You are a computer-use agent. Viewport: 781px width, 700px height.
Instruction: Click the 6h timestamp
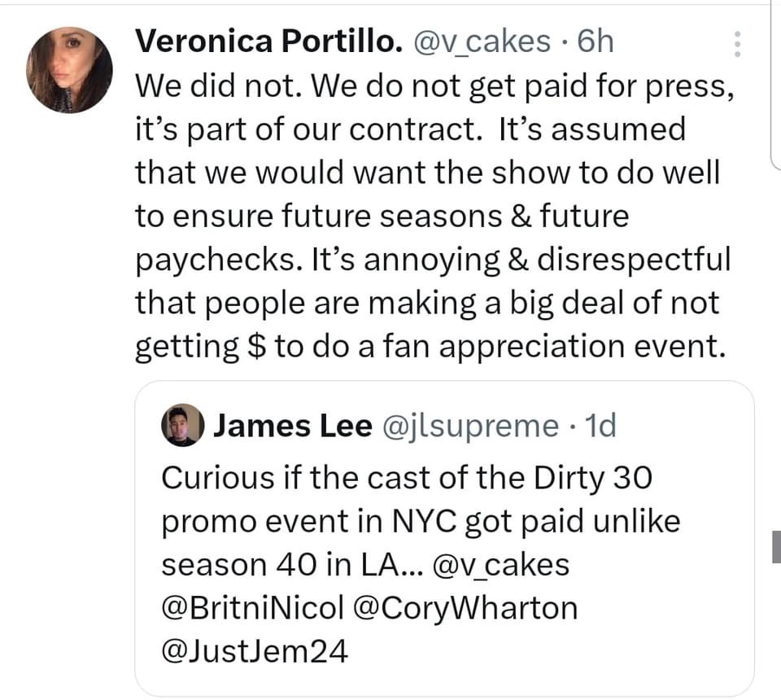(x=596, y=41)
